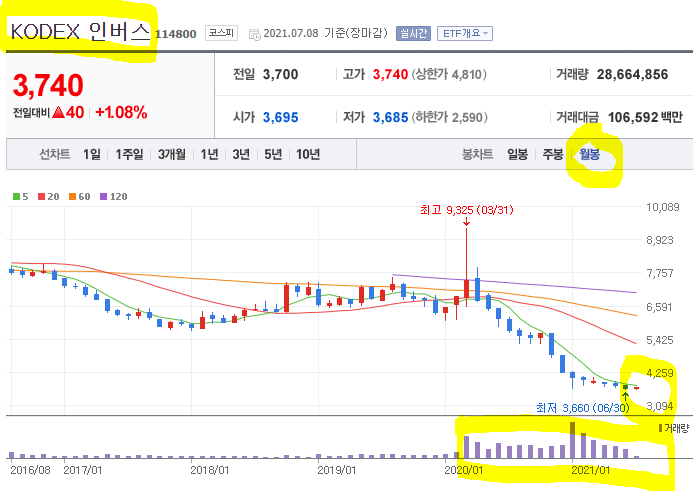Click the stock code 114800
Screen dimensions: 693x491
[175, 34]
